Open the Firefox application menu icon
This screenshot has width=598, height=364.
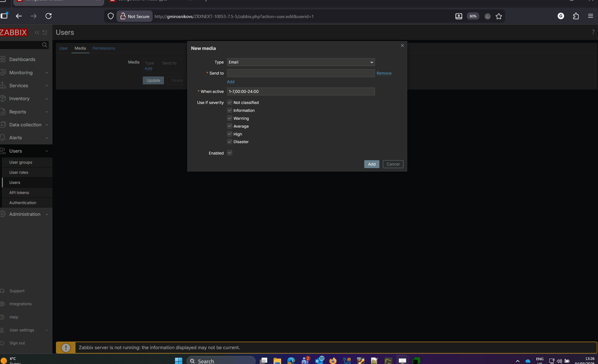tap(590, 16)
